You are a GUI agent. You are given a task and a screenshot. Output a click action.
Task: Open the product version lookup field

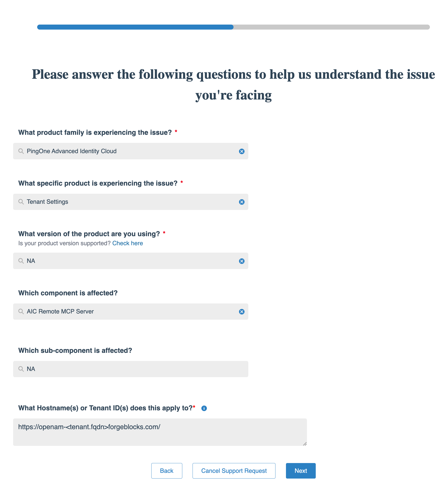click(131, 261)
